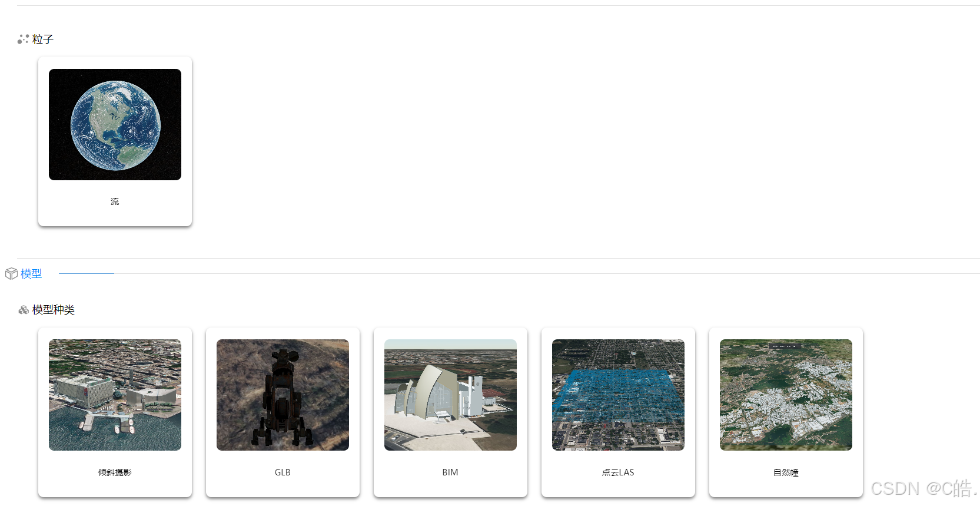Click the CSDN watermark text

[924, 488]
